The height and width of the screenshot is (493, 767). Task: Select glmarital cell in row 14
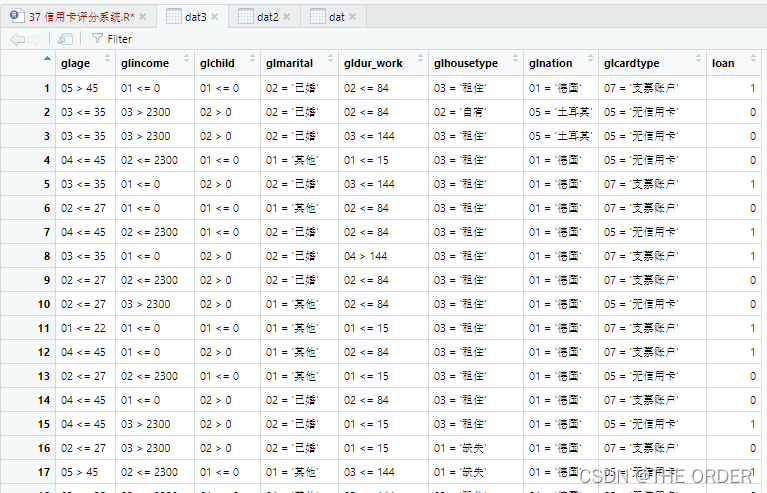pyautogui.click(x=299, y=400)
